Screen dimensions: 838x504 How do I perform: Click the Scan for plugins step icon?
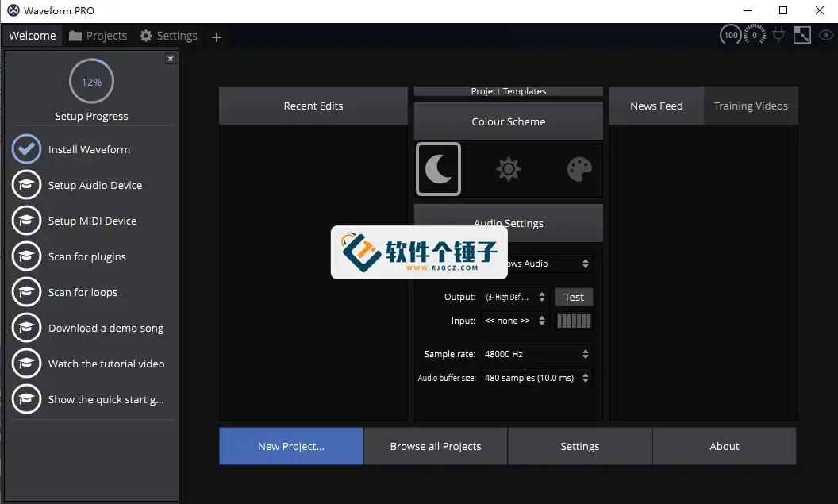tap(26, 256)
